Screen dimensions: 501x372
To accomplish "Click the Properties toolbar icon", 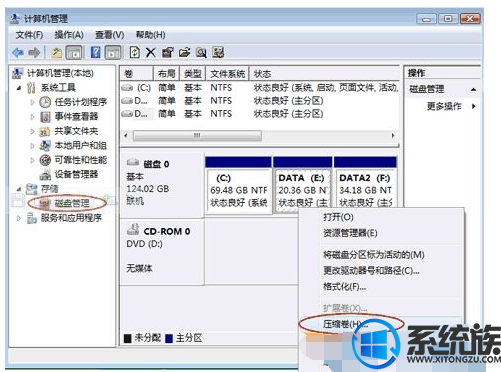I will [168, 52].
